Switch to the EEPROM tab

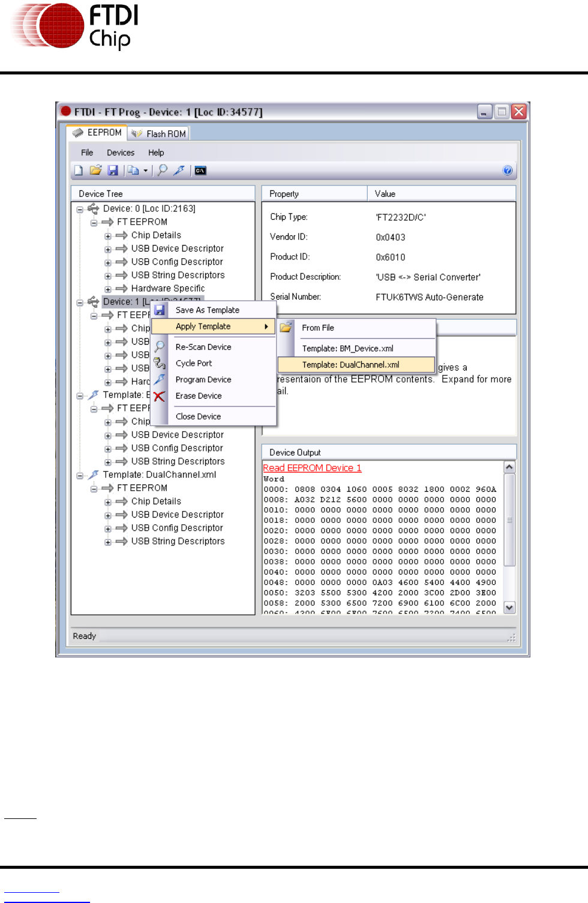point(97,133)
